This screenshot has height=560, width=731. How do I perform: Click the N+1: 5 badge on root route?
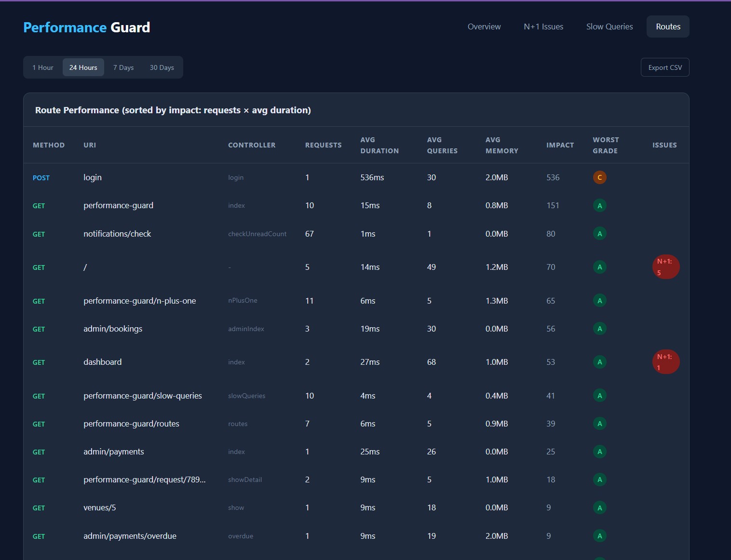coord(665,267)
